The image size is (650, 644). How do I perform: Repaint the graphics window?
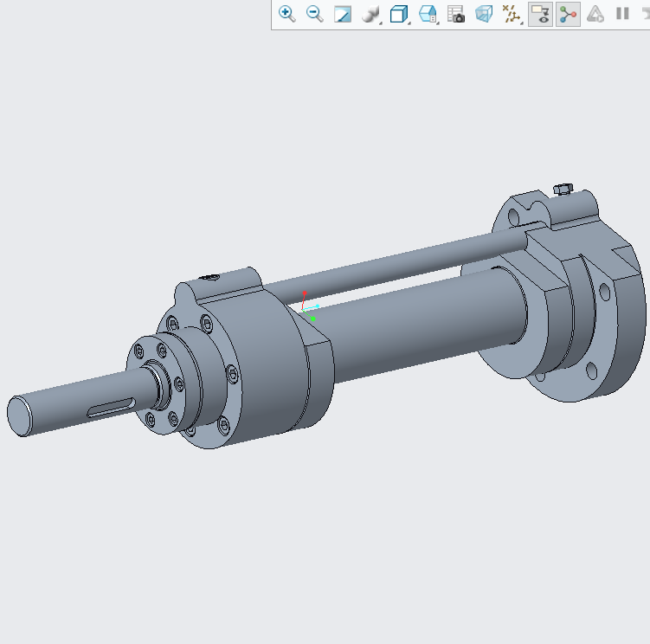pos(343,14)
